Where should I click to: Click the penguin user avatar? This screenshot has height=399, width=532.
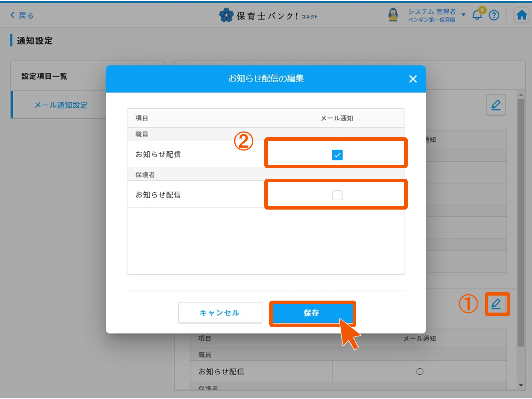coord(393,15)
